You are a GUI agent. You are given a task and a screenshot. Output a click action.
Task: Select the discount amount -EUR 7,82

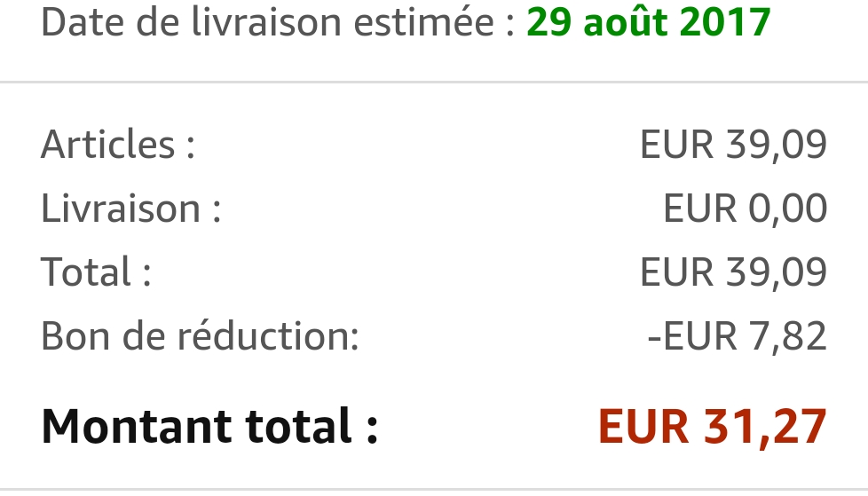[737, 335]
